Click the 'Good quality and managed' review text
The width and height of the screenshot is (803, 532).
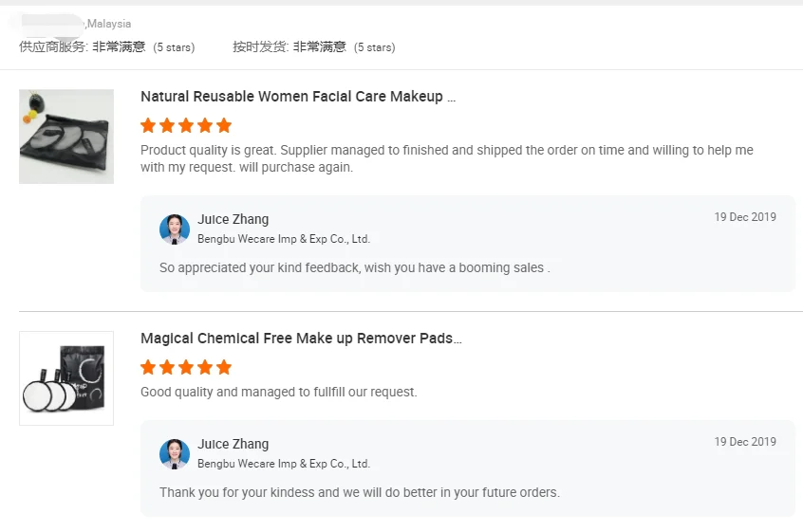tap(279, 392)
